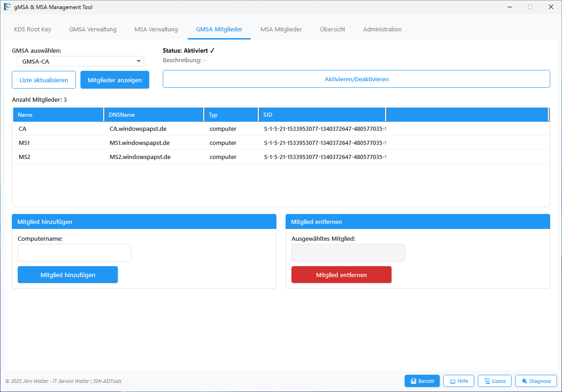Run Diagnose with the magnifier icon
This screenshot has height=392, width=562.
click(x=536, y=381)
